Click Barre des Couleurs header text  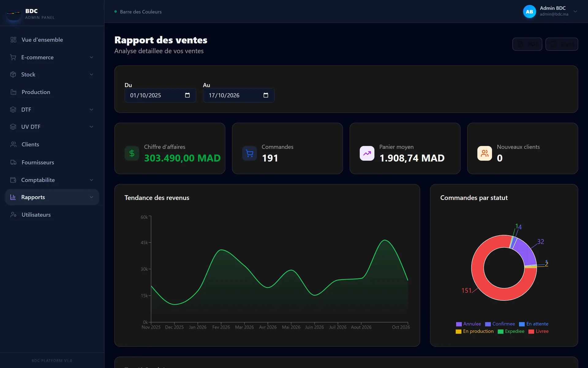tap(141, 12)
